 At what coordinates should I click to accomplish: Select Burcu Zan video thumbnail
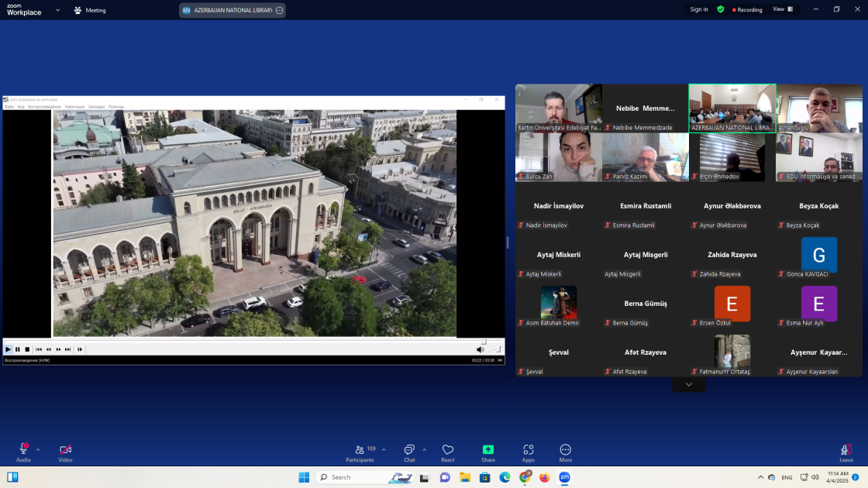pyautogui.click(x=559, y=157)
